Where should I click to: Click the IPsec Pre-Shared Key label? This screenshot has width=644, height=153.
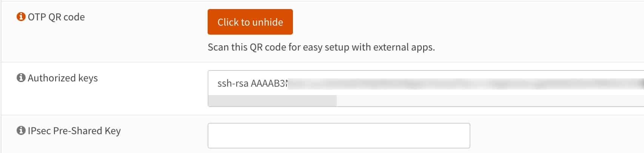click(74, 131)
